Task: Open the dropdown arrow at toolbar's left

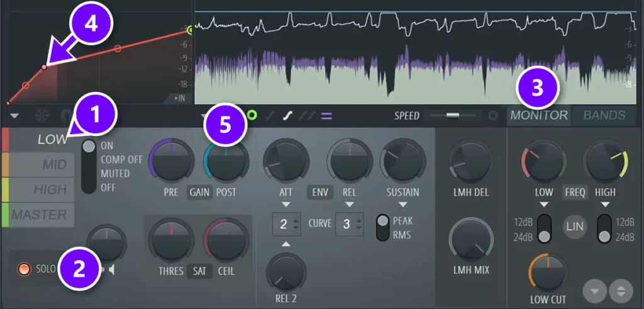Action: 14,116
